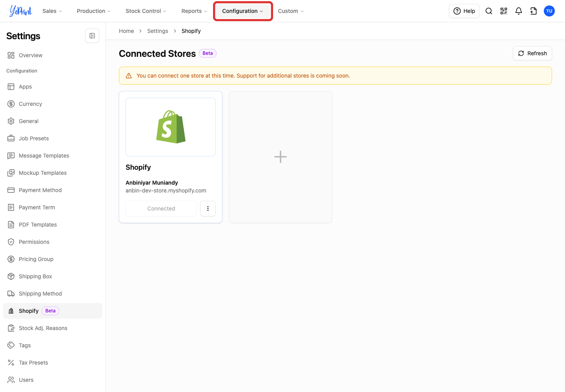This screenshot has width=565, height=392.
Task: Open the Reports menu
Action: 194,11
